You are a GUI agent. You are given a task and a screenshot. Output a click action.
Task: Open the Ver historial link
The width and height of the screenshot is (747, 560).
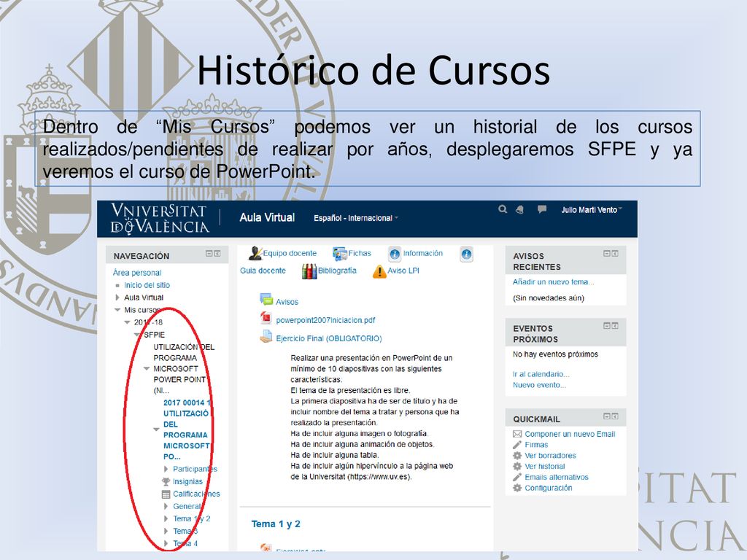click(x=544, y=467)
